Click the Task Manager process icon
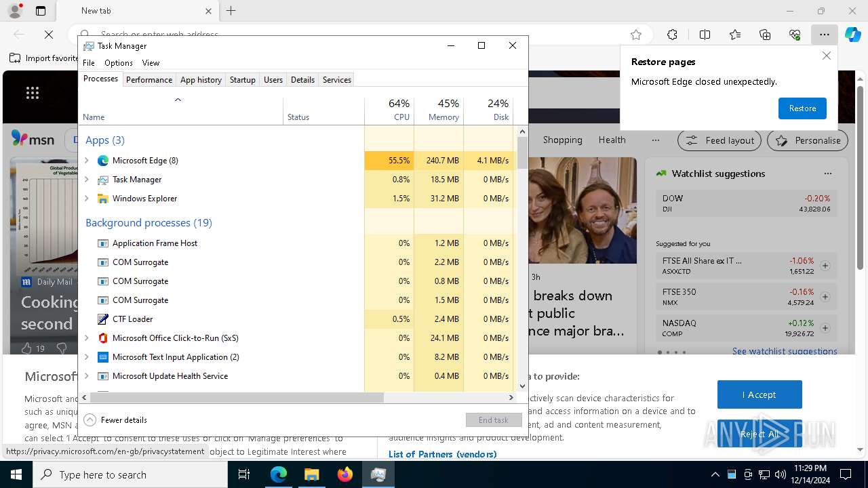The image size is (868, 488). 103,180
